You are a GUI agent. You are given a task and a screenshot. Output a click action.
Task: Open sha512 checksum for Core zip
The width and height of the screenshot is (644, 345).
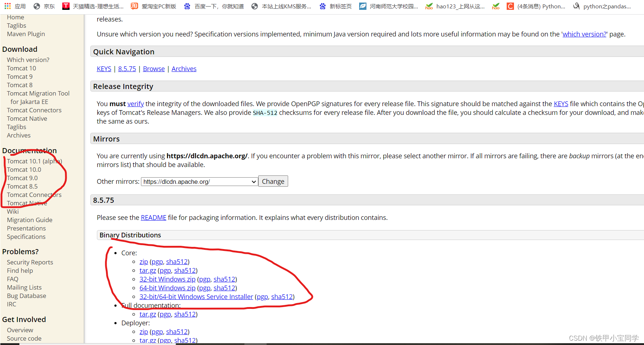177,262
